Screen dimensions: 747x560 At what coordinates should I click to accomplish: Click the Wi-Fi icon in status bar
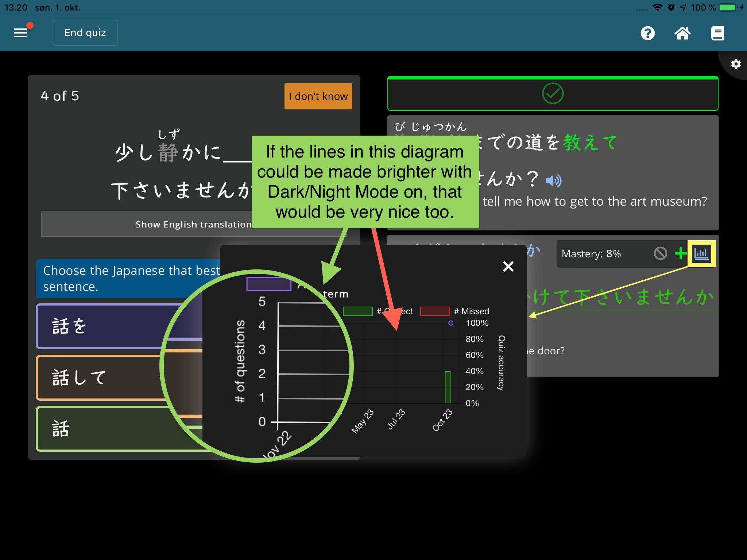click(657, 7)
